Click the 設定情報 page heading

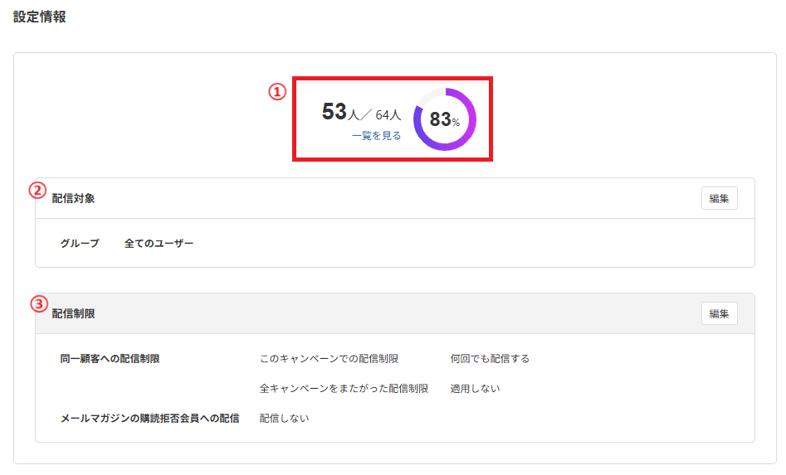tap(40, 17)
